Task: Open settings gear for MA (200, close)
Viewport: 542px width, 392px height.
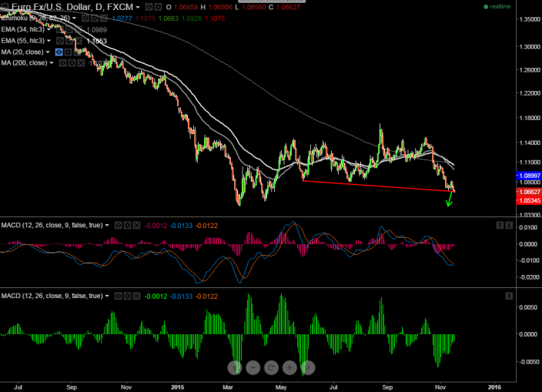Action: click(x=72, y=63)
